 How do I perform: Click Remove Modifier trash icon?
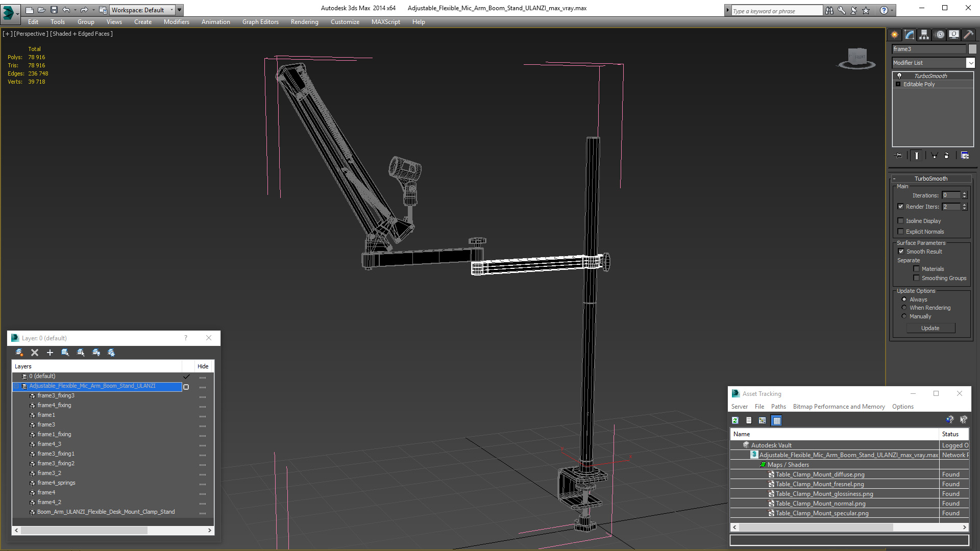(947, 156)
